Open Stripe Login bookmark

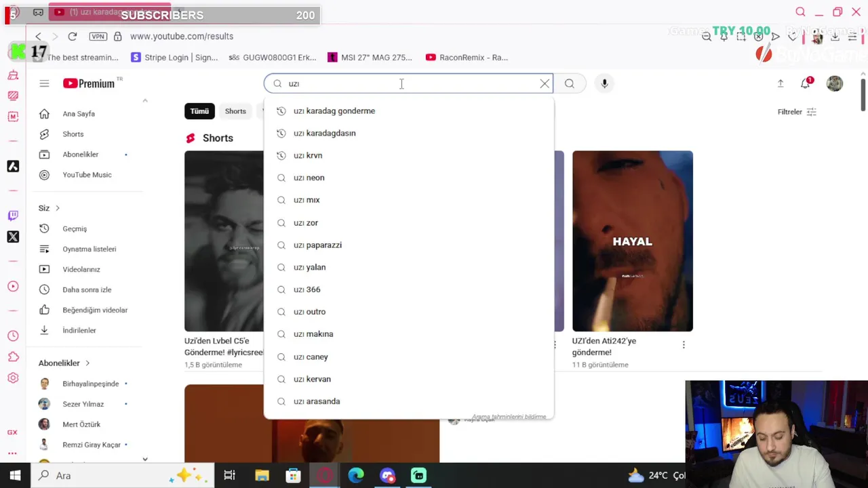174,58
